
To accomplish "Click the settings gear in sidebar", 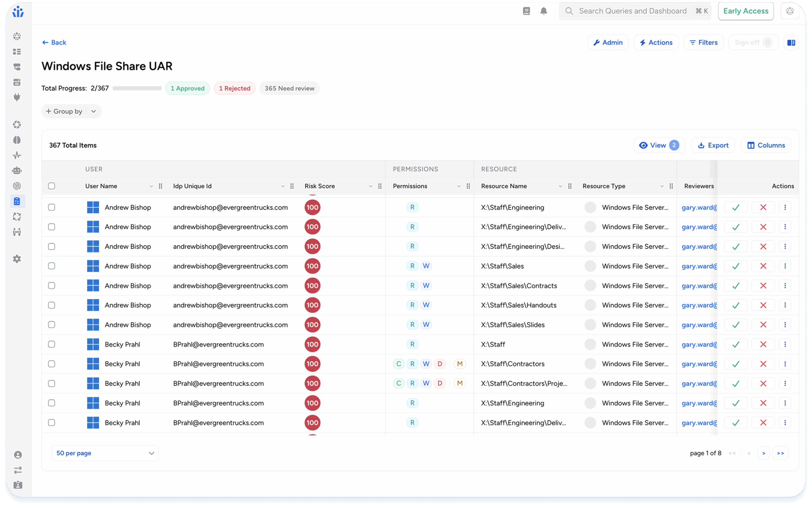I will point(17,259).
